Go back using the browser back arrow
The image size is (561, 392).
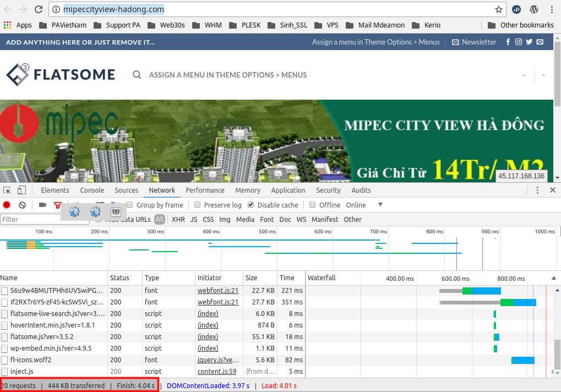[8, 9]
